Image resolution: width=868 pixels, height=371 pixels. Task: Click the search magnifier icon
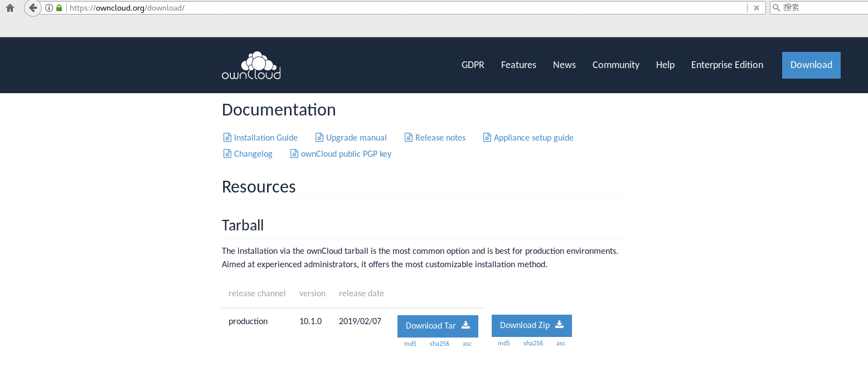pyautogui.click(x=777, y=8)
